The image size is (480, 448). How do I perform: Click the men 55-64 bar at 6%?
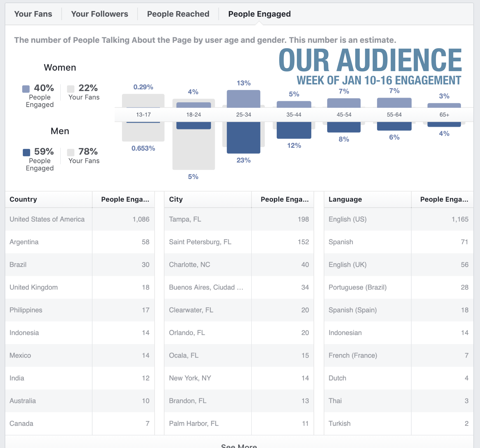tap(394, 126)
